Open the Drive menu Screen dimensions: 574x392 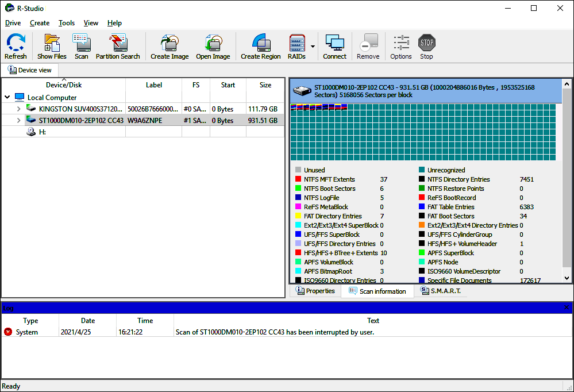[x=13, y=23]
